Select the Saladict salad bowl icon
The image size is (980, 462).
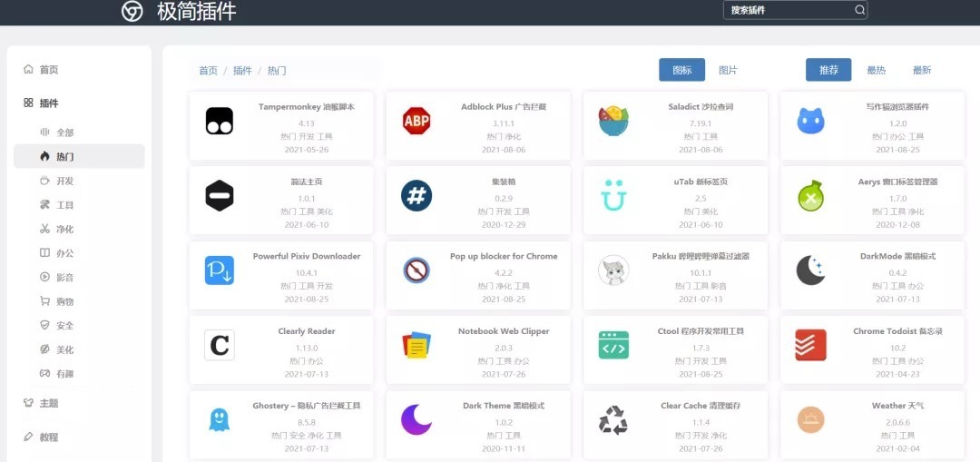click(x=613, y=121)
